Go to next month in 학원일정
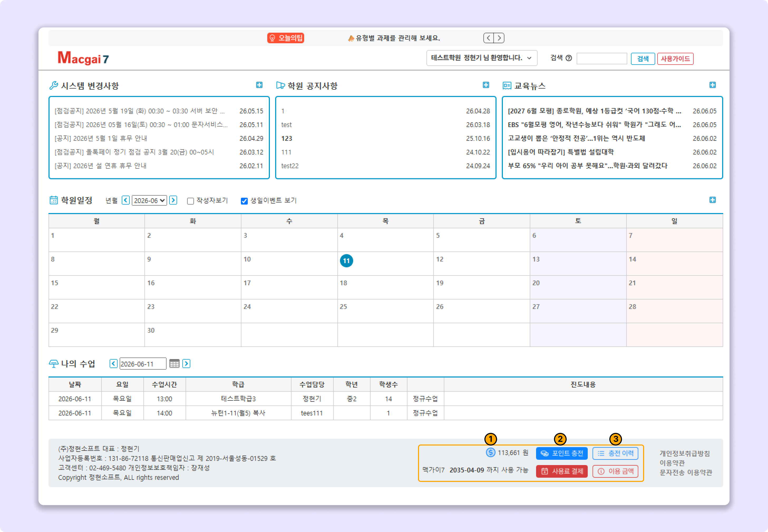The height and width of the screenshot is (532, 768). click(x=173, y=200)
